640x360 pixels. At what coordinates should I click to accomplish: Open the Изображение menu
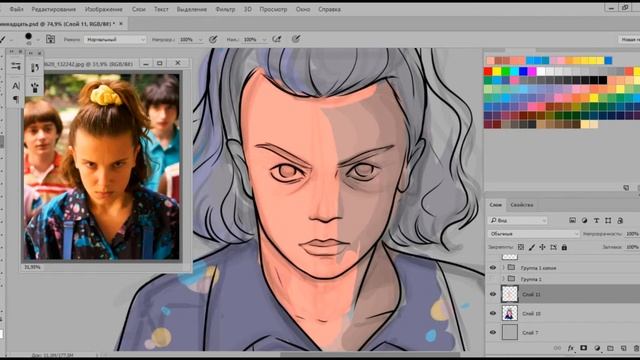tap(104, 9)
